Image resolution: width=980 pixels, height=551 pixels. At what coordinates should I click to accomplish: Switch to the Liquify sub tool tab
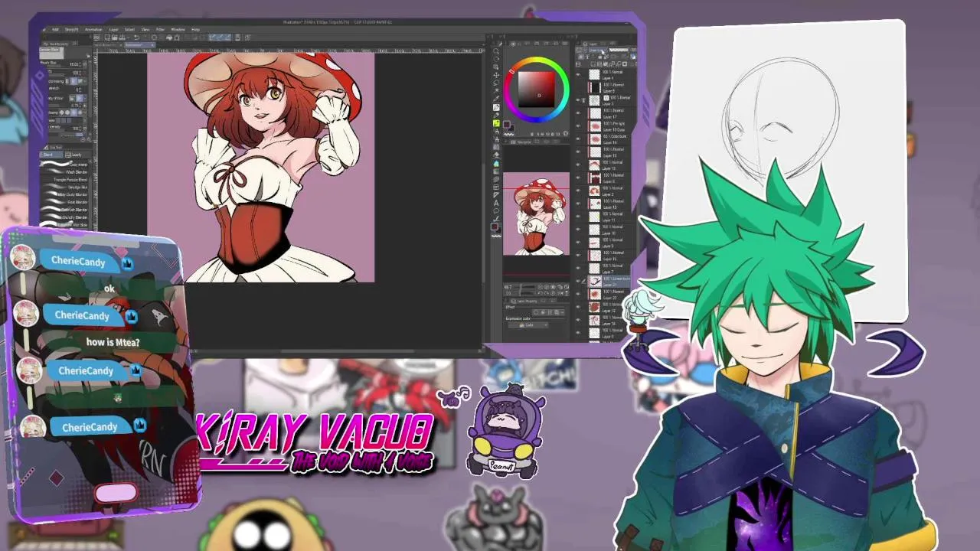(x=78, y=155)
